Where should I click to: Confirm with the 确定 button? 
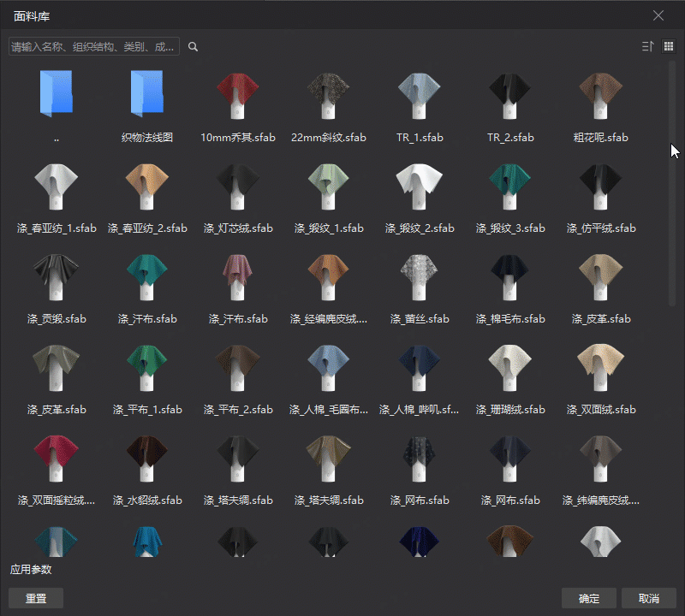click(589, 598)
